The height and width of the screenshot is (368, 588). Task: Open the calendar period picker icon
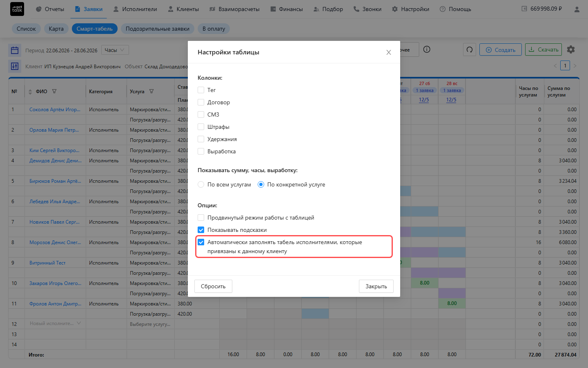click(15, 50)
